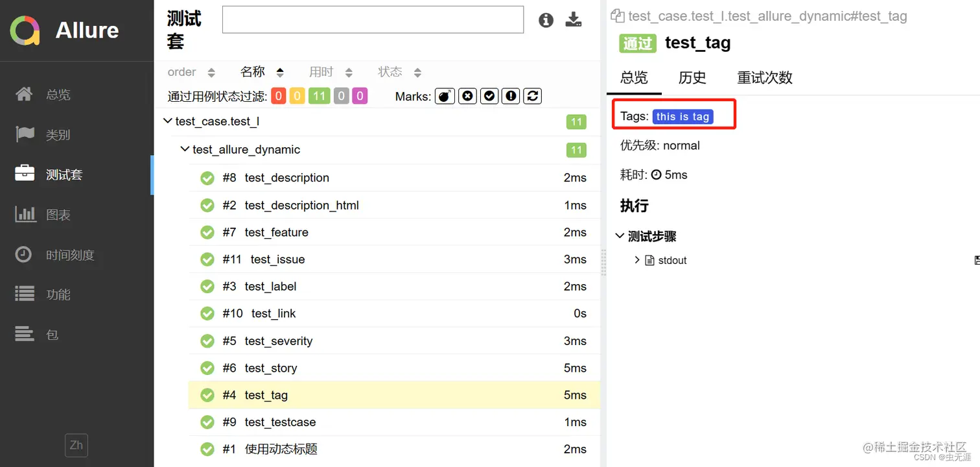Viewport: 980px width, 467px height.
Task: Switch to the 历史 tab
Action: click(692, 77)
